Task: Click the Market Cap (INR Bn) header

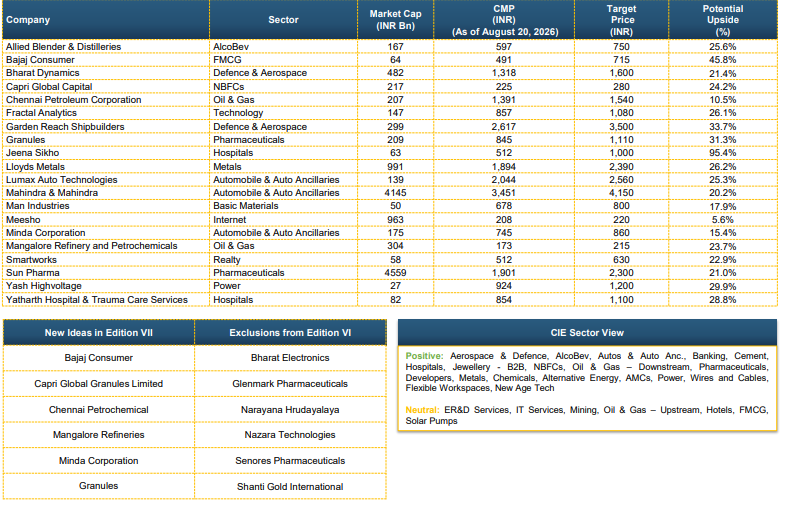Action: pyautogui.click(x=395, y=20)
